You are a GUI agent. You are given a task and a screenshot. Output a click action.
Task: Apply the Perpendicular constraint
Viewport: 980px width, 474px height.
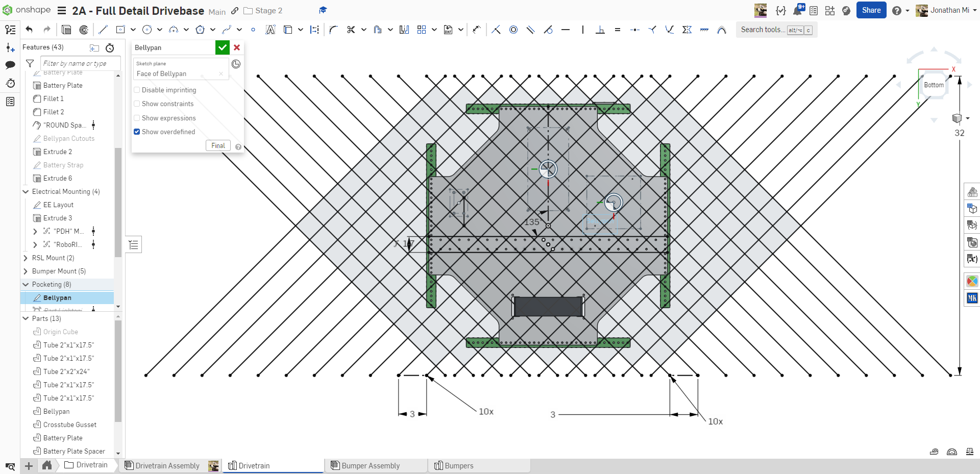coord(600,30)
